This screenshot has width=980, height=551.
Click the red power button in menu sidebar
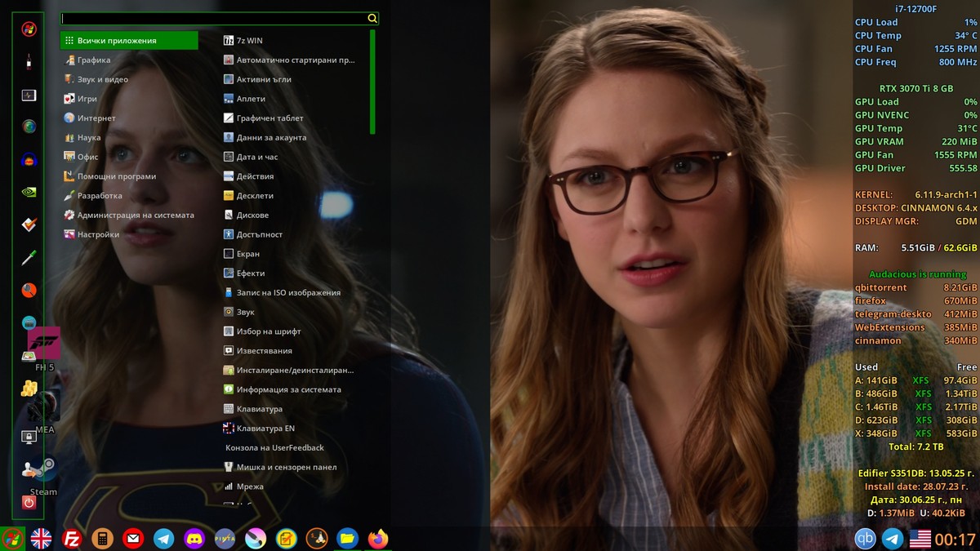[x=29, y=503]
